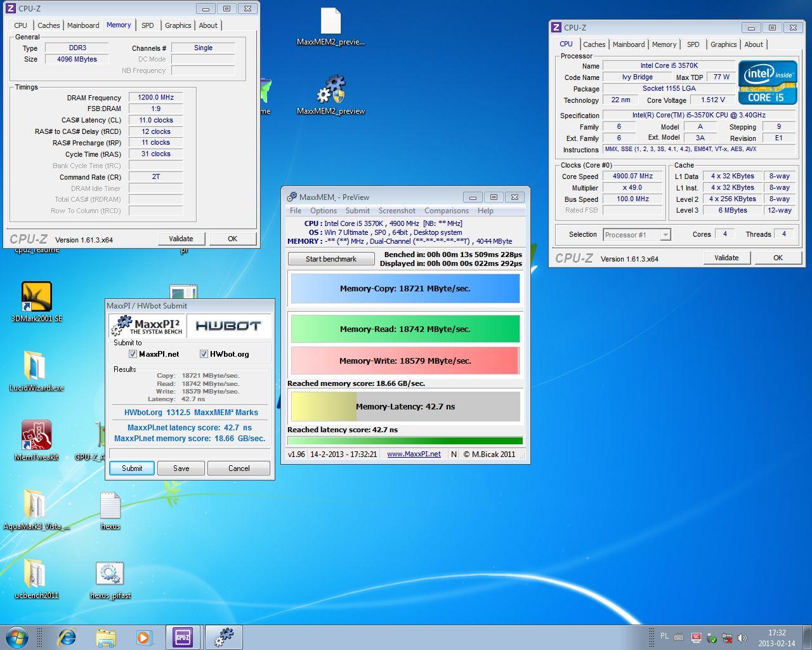Open the MaxxMEM2_previe... blank file icon
The width and height of the screenshot is (812, 650).
pos(331,27)
